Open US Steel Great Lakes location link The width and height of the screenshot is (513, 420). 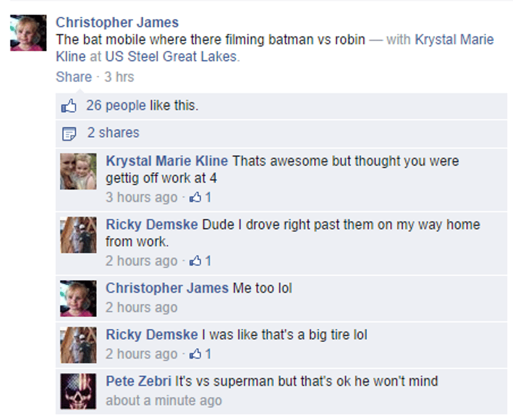point(171,56)
